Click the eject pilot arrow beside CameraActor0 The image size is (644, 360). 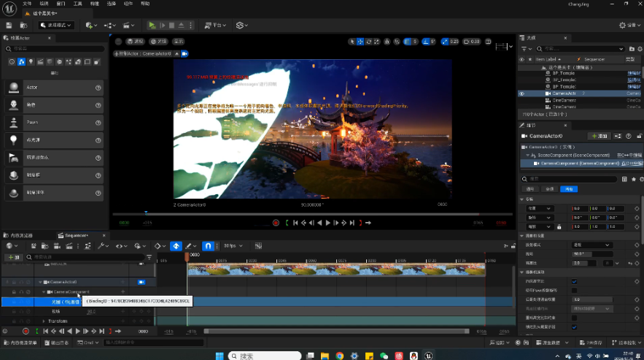(x=176, y=54)
